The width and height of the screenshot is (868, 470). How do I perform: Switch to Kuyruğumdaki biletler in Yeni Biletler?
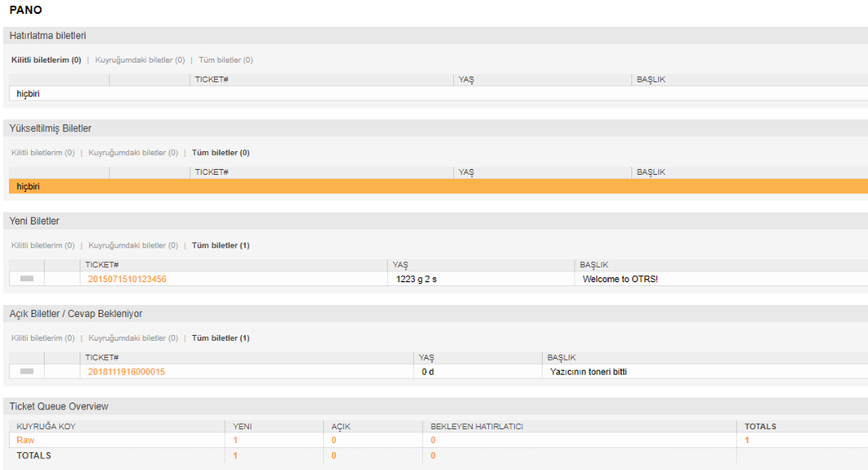point(133,246)
